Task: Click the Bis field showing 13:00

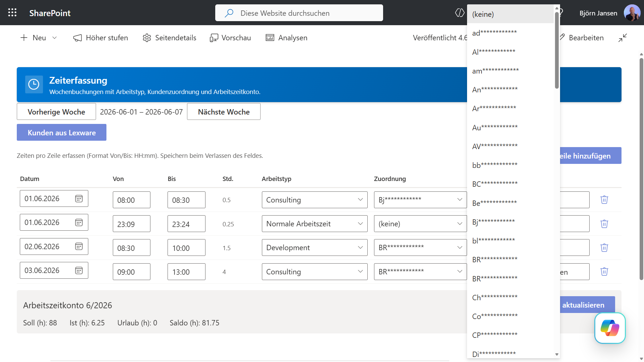Action: coord(186,272)
